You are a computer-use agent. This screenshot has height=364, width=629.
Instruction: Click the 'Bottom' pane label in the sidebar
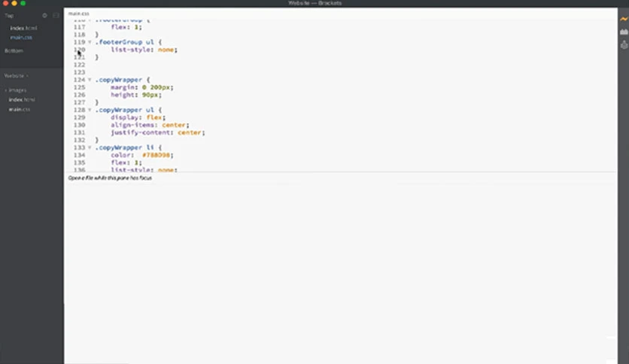click(x=14, y=51)
